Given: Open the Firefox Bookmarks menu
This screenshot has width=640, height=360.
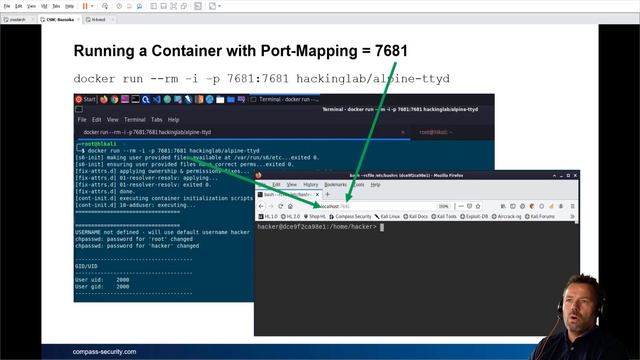Looking at the screenshot, I should tap(335, 184).
